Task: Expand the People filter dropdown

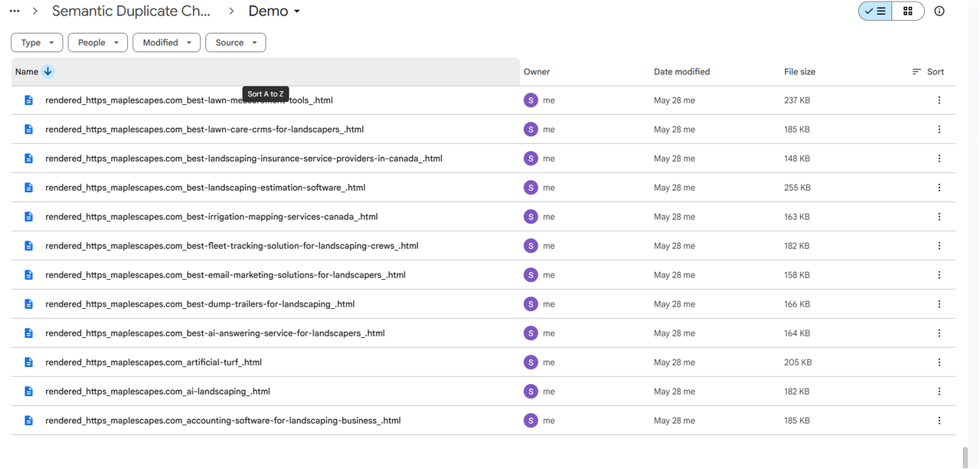Action: pos(98,43)
